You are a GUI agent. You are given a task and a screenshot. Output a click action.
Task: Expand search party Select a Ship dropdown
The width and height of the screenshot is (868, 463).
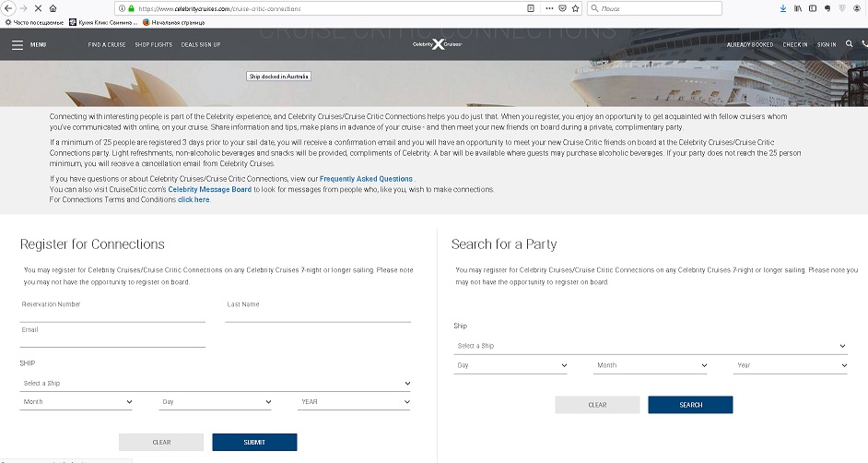[651, 346]
